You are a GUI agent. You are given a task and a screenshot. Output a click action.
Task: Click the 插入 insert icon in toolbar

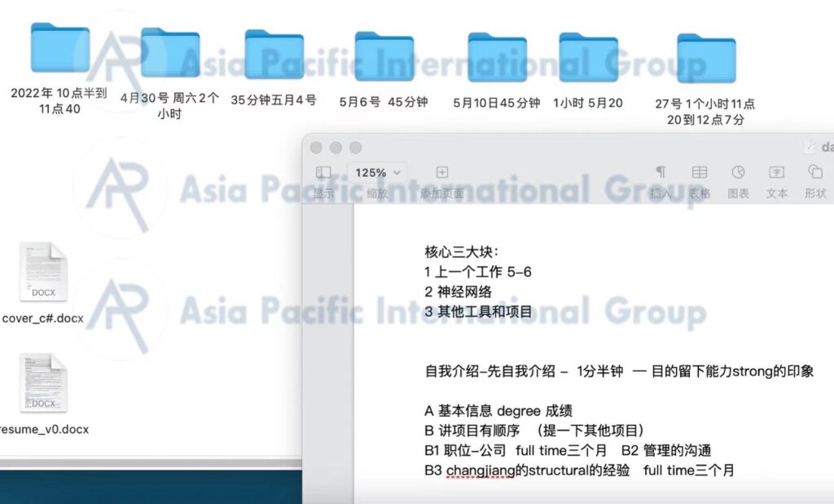661,172
